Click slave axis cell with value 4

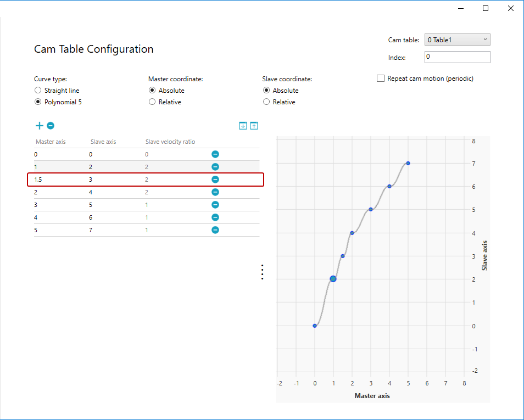(91, 192)
